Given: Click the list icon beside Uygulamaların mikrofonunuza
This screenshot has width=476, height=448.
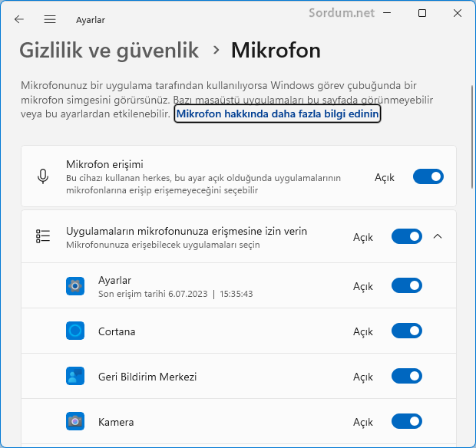Looking at the screenshot, I should (43, 236).
